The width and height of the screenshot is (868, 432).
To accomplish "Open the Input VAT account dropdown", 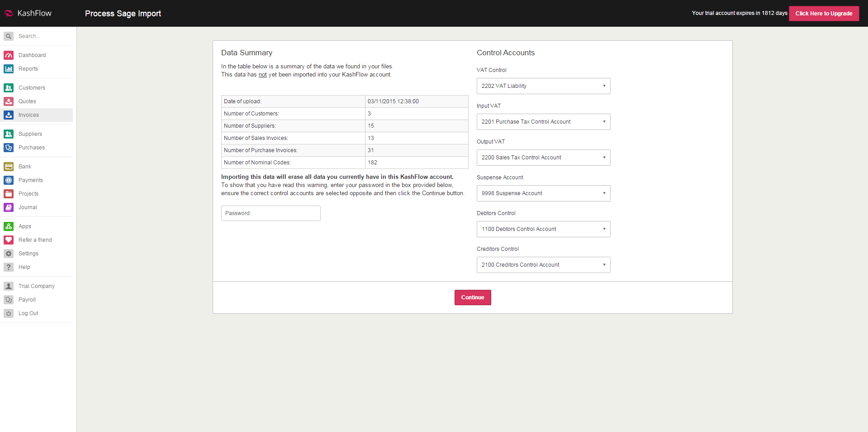I will click(543, 122).
